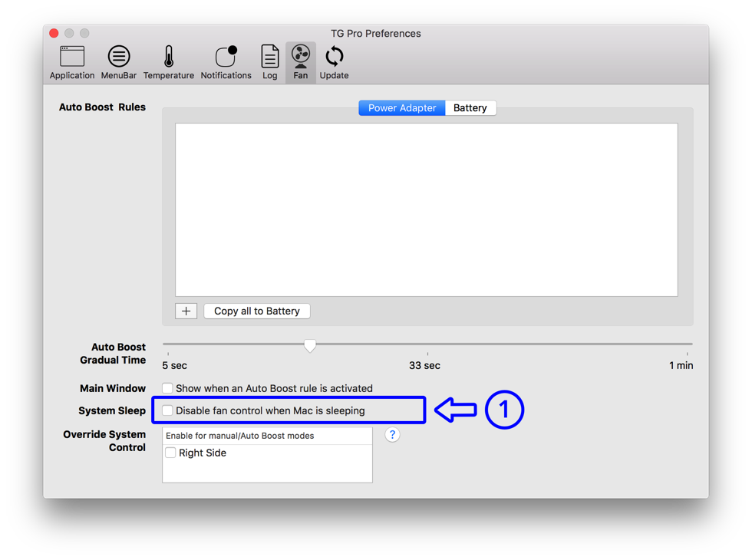Click inside the Auto Boost rules list
This screenshot has width=752, height=560.
(x=427, y=209)
